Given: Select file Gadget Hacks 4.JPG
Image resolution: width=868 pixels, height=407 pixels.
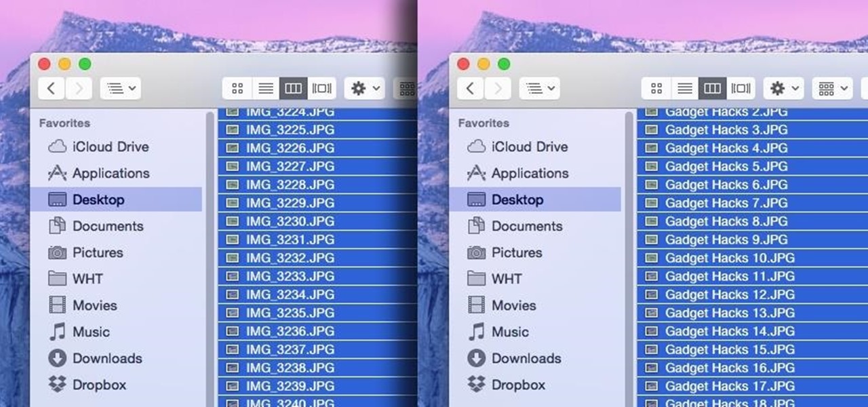Looking at the screenshot, I should 753,148.
